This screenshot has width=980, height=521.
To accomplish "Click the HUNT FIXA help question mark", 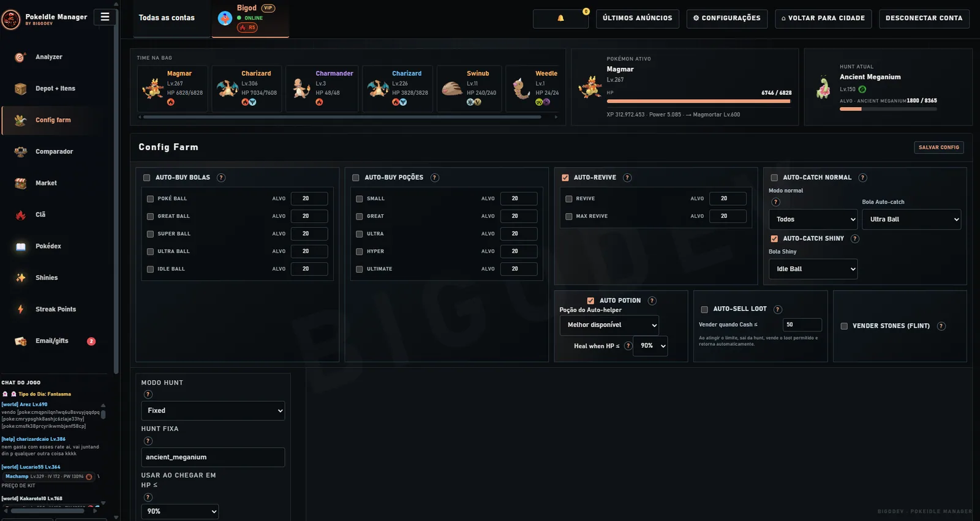I will click(148, 441).
